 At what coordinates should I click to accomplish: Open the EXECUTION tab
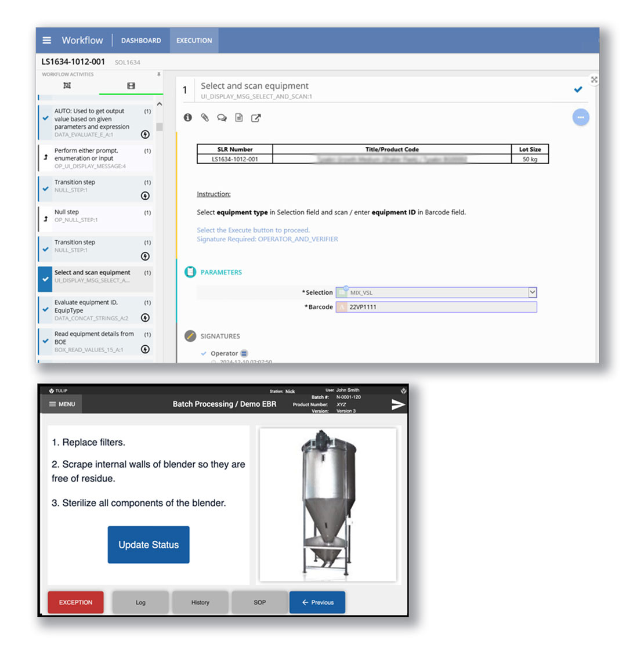(194, 41)
